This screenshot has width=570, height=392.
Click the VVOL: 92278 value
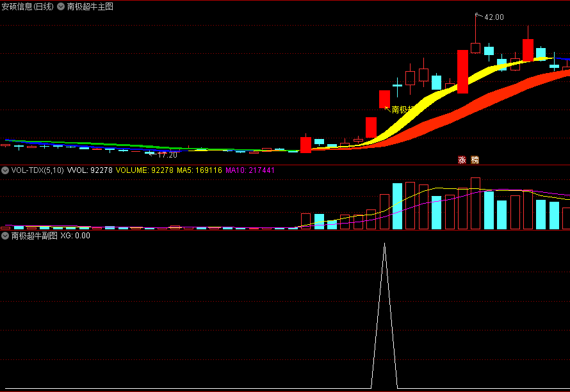(90, 170)
